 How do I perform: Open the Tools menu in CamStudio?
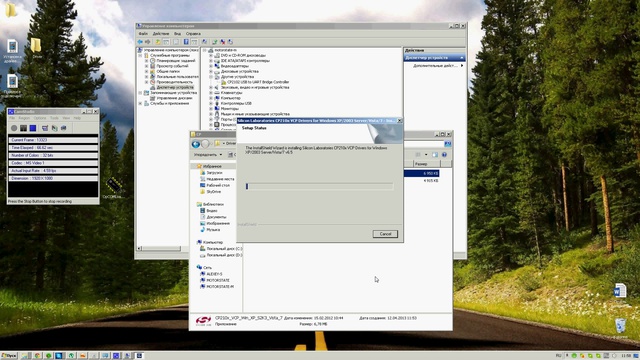pyautogui.click(x=54, y=118)
